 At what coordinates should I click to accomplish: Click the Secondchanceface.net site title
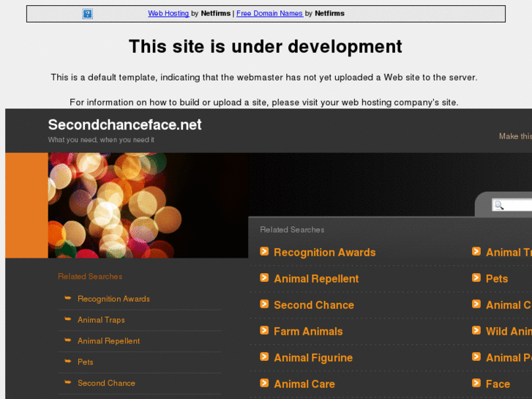[124, 124]
